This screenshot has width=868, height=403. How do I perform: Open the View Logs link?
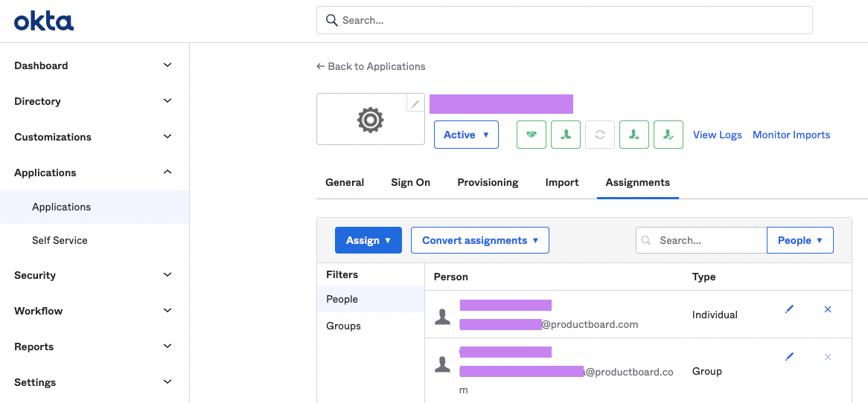pyautogui.click(x=718, y=135)
